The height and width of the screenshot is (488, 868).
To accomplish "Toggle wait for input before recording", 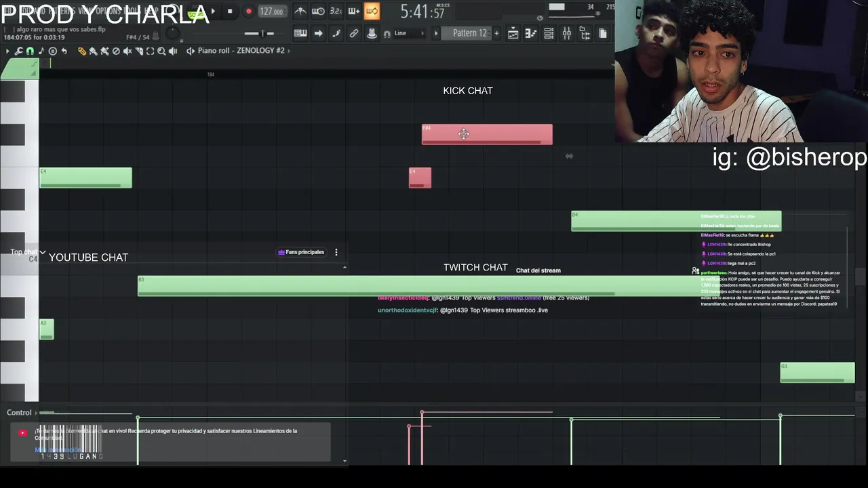I will pyautogui.click(x=319, y=11).
